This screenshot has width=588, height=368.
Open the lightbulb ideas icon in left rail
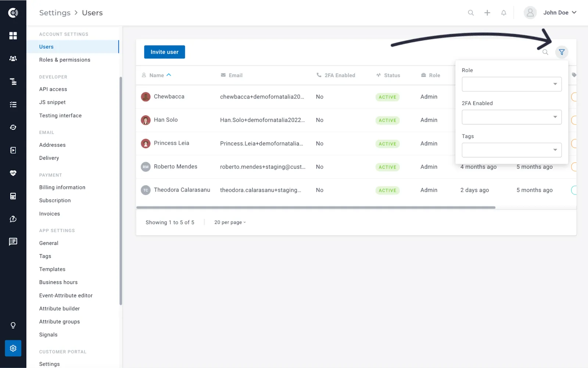tap(13, 325)
